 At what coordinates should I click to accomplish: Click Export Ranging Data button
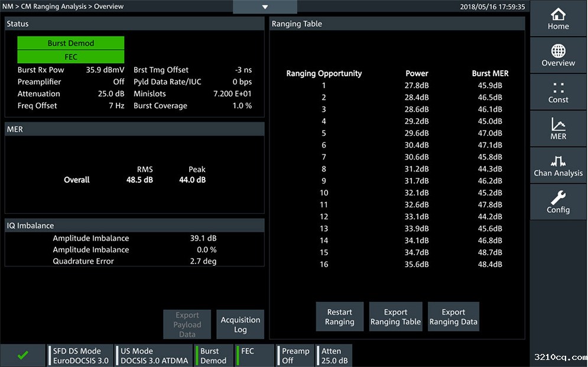coord(453,317)
